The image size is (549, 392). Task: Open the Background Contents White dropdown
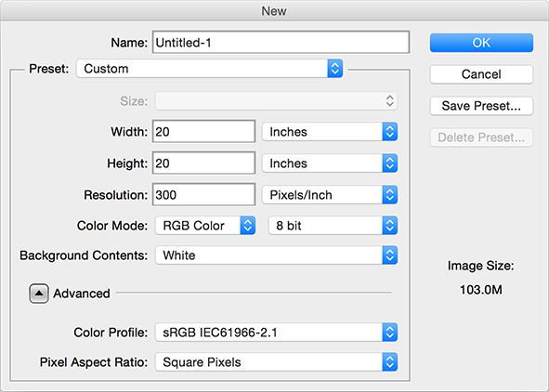click(276, 255)
